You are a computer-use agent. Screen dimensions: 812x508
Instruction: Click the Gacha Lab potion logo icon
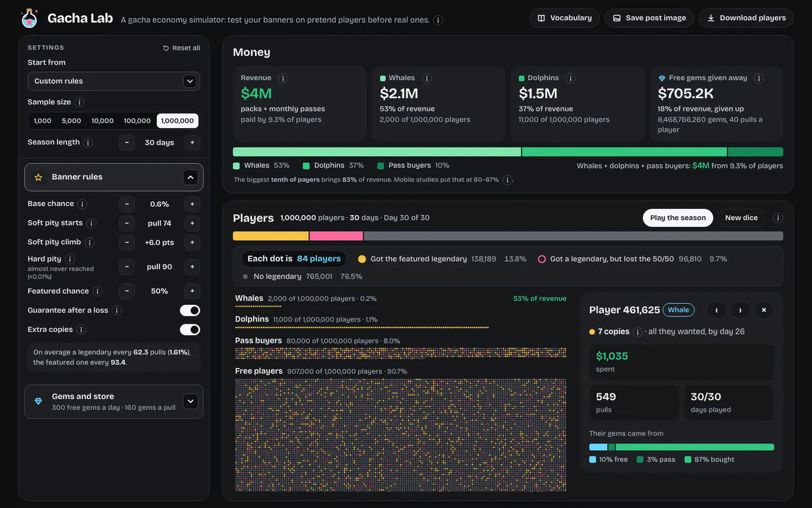pos(29,18)
